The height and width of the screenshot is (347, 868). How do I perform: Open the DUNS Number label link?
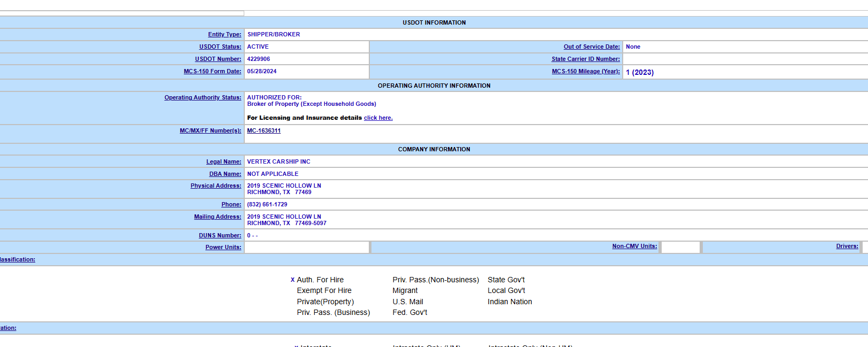(x=220, y=235)
